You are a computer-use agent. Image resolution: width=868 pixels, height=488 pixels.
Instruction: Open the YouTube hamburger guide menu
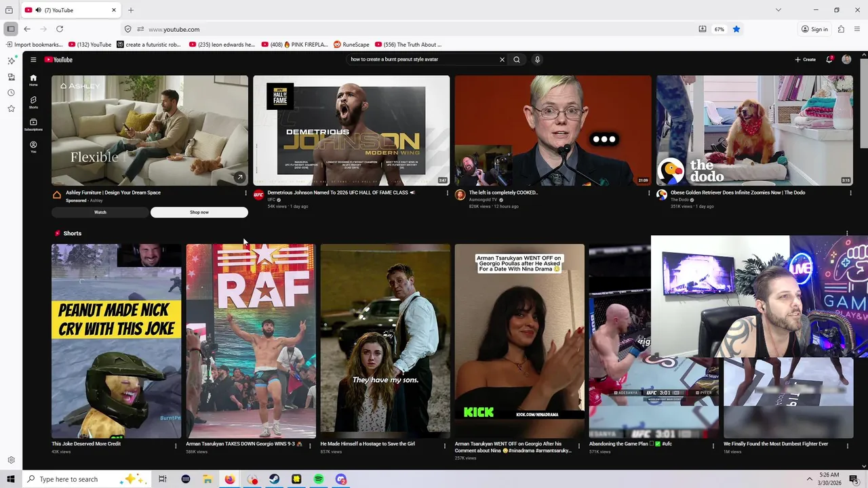33,60
